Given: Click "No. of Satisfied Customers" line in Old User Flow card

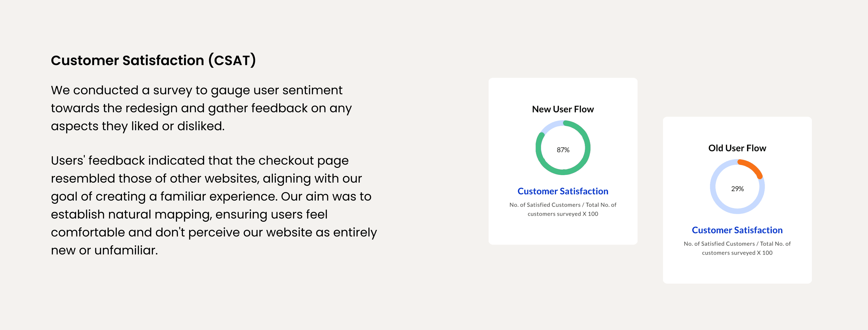Looking at the screenshot, I should 719,243.
